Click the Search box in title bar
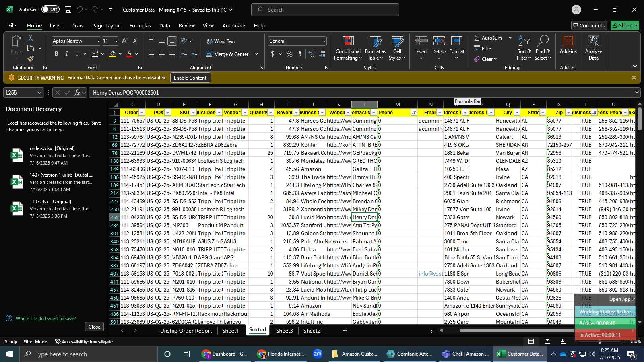 coord(325,10)
